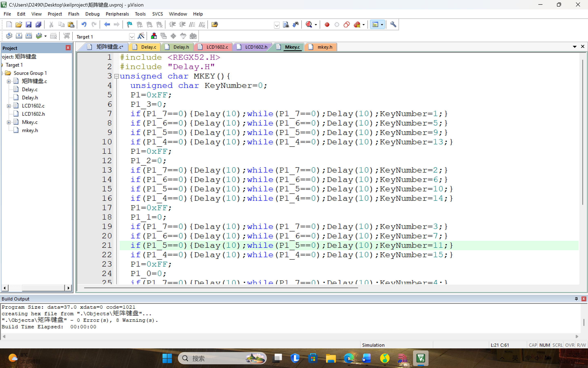Navigate backwards with blue left arrow
Screen dimensions: 588x368
(x=107, y=25)
